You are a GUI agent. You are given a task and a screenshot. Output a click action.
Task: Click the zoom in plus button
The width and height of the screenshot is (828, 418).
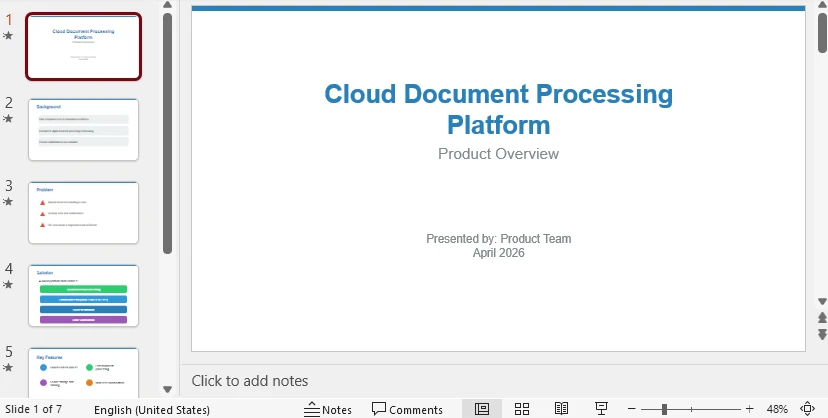pyautogui.click(x=749, y=409)
